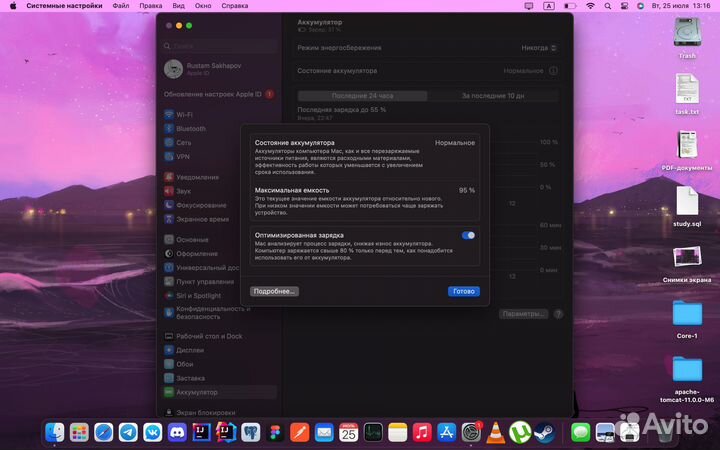The height and width of the screenshot is (450, 720).
Task: Open PostgreSQL elephant app in Dock
Action: [251, 433]
